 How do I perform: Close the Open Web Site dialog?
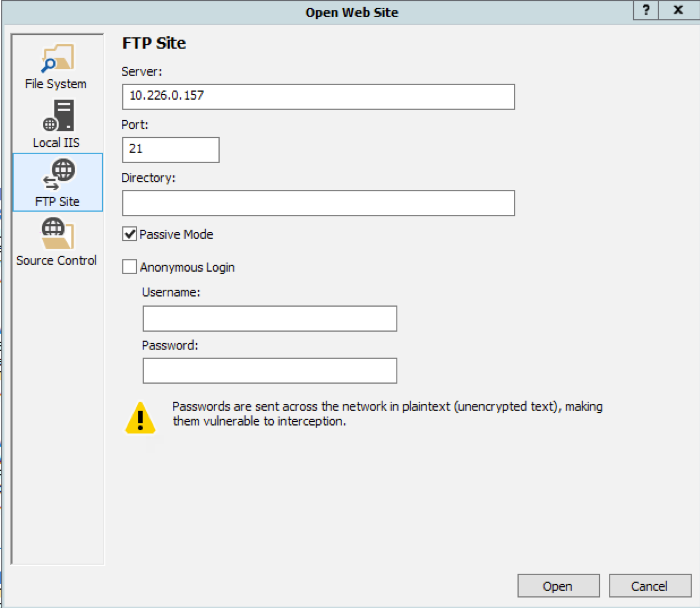coord(680,11)
